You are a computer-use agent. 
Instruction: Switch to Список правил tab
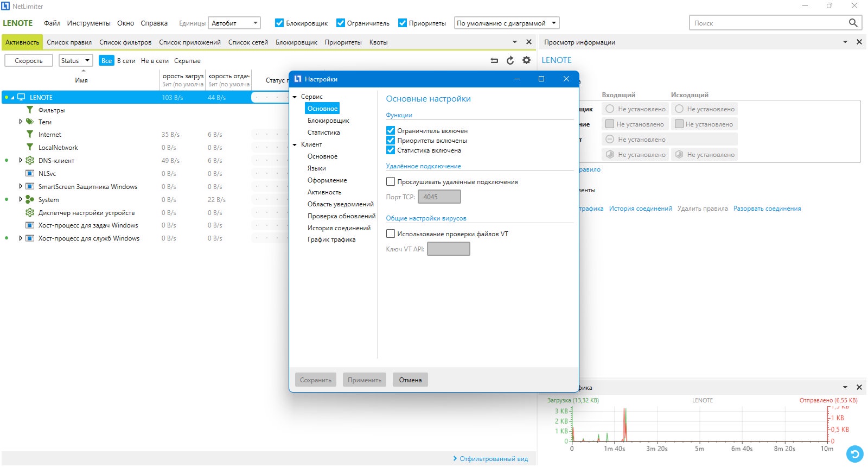click(69, 42)
